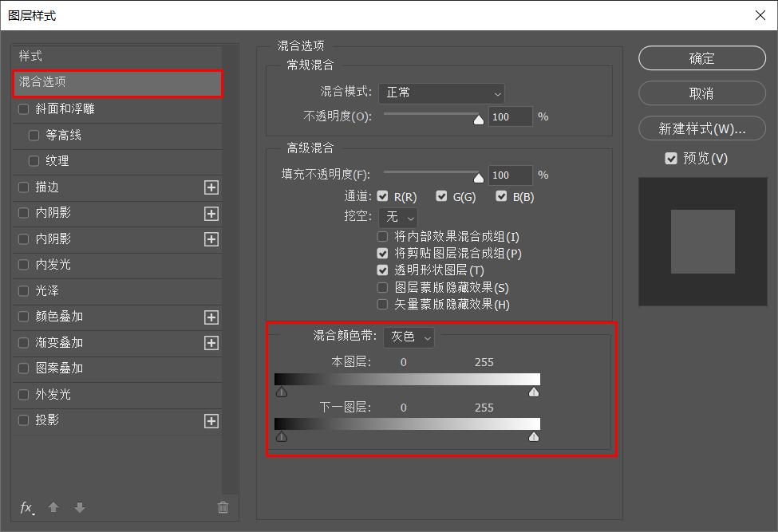Click the move-effect-down arrow icon
778x532 pixels.
coord(78,507)
